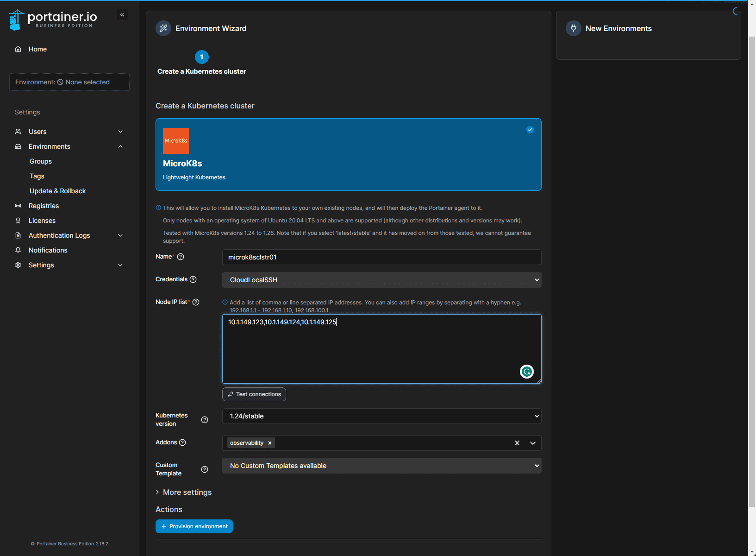Click the help icon next to Name
The width and height of the screenshot is (756, 556).
(x=181, y=257)
